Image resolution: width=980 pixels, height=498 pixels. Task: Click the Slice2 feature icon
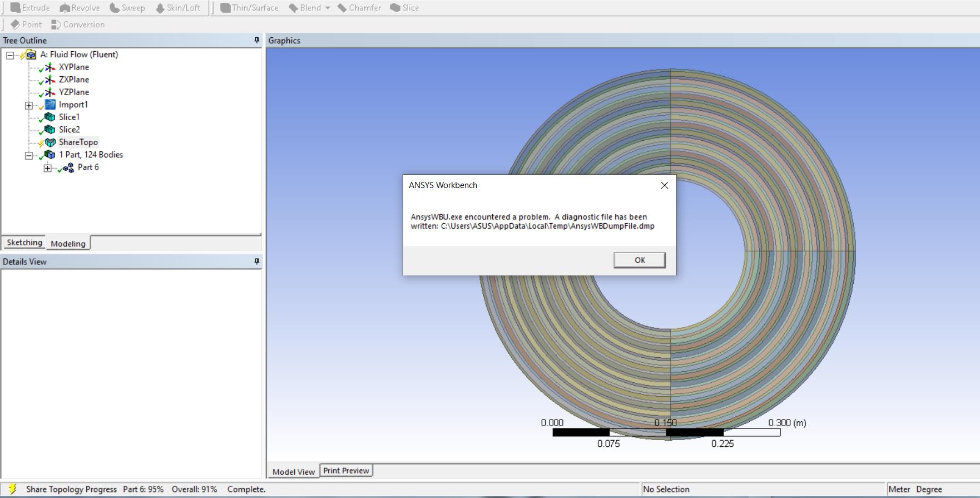(50, 130)
